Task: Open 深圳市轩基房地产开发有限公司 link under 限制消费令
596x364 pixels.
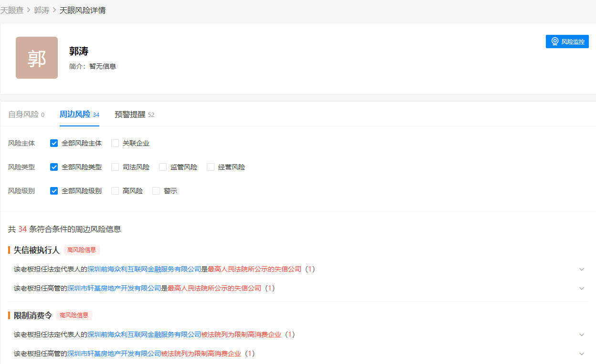Action: tap(114, 354)
